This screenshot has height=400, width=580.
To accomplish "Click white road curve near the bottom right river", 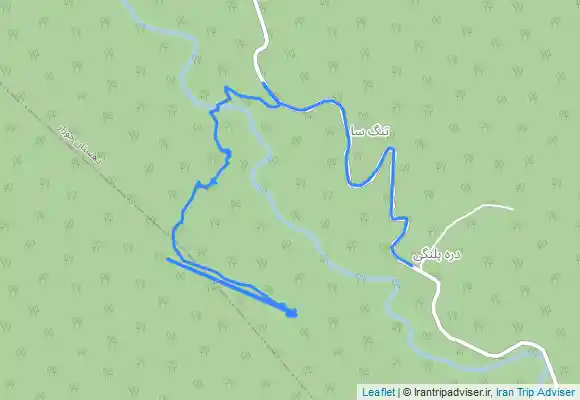I will click(527, 344).
